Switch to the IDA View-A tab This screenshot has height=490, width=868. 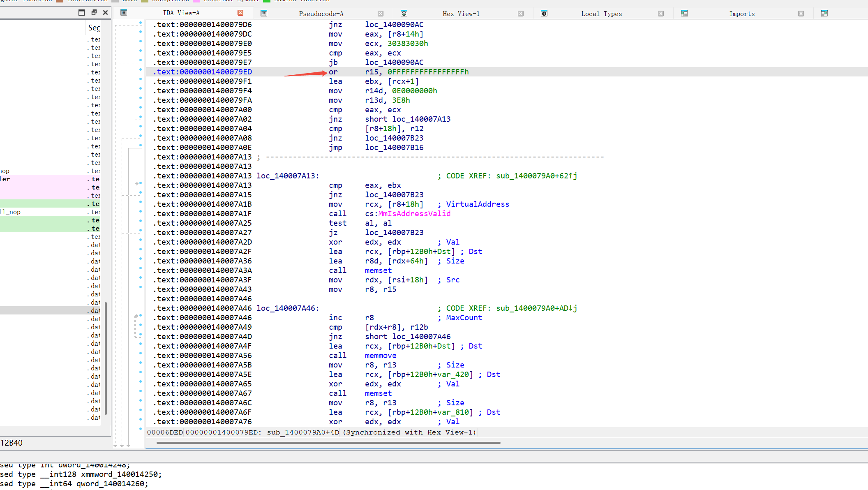tap(181, 13)
